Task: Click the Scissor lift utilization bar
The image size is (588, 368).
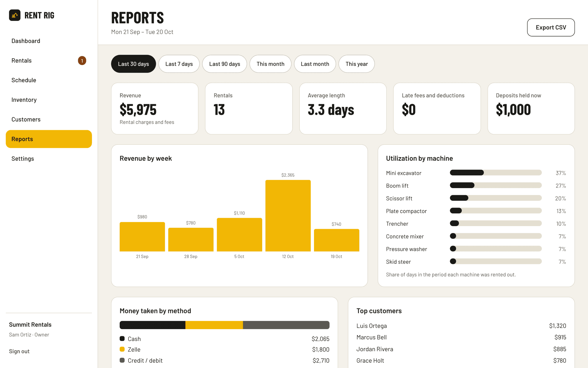Action: [x=496, y=198]
